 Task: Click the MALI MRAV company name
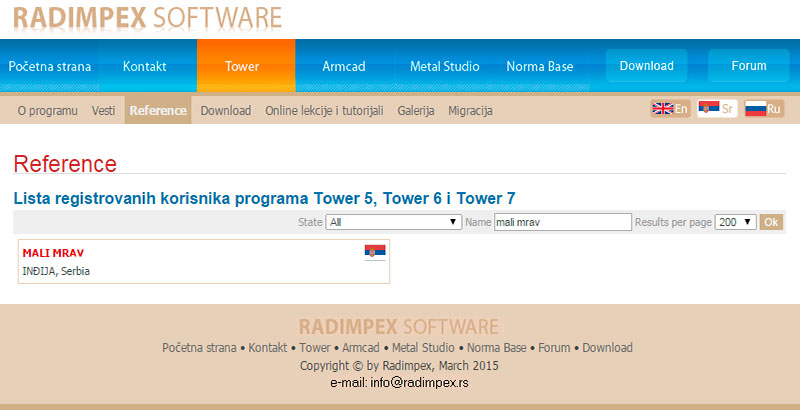(53, 253)
